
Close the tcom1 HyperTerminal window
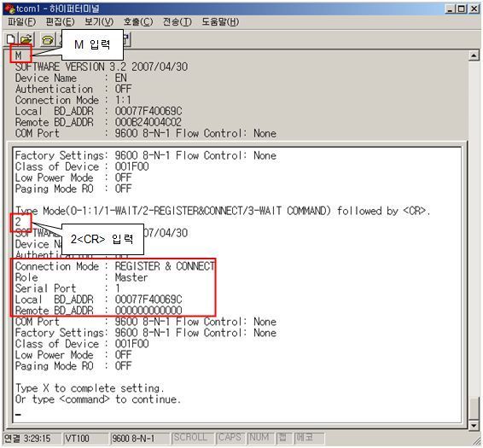coord(474,9)
